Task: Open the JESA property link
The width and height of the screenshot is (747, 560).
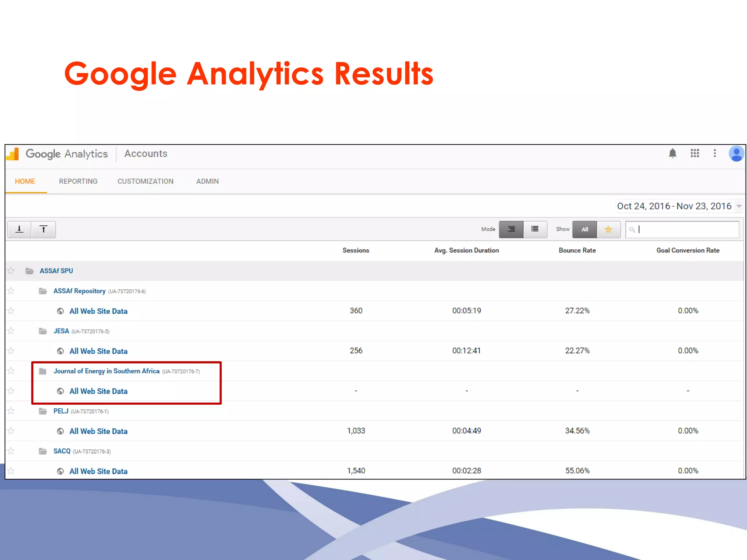Action: point(61,331)
